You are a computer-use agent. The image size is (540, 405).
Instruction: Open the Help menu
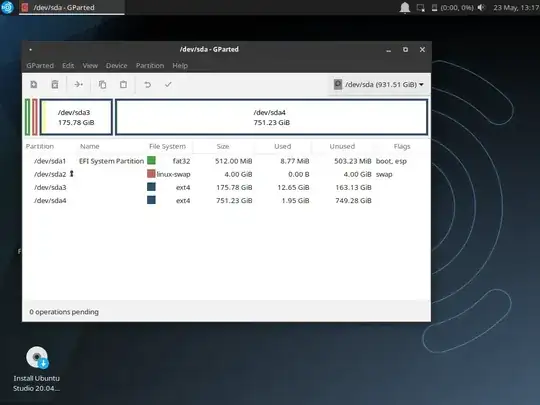click(180, 65)
